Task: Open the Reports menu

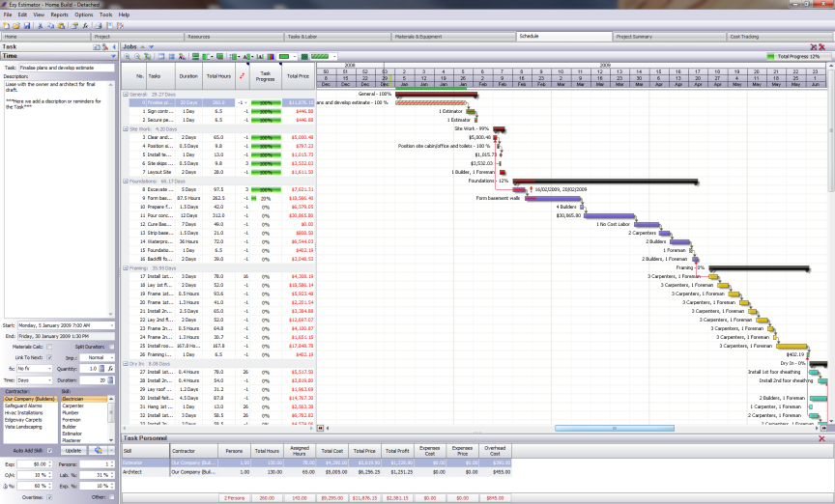Action: (x=59, y=14)
